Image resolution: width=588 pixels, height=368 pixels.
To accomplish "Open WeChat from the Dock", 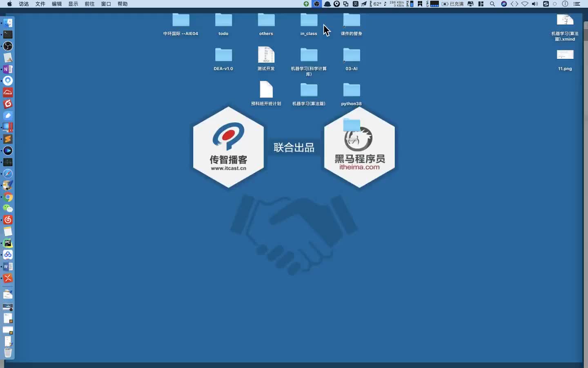I will (8, 209).
